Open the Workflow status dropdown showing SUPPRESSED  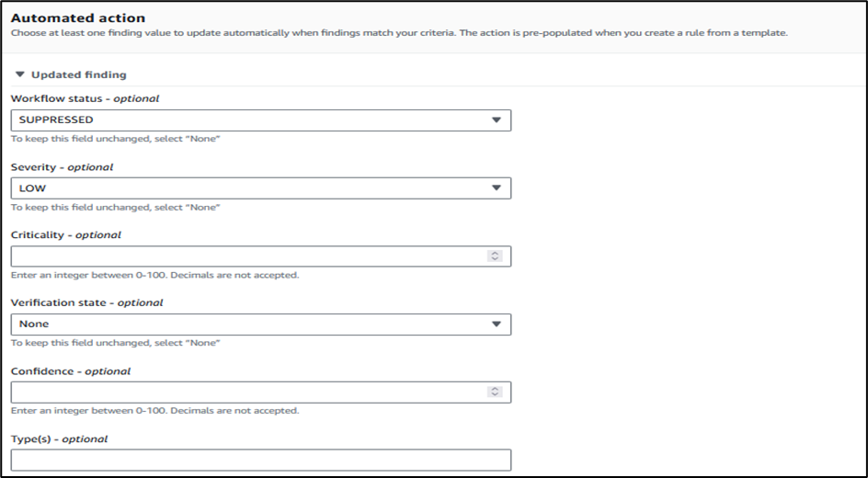point(261,120)
